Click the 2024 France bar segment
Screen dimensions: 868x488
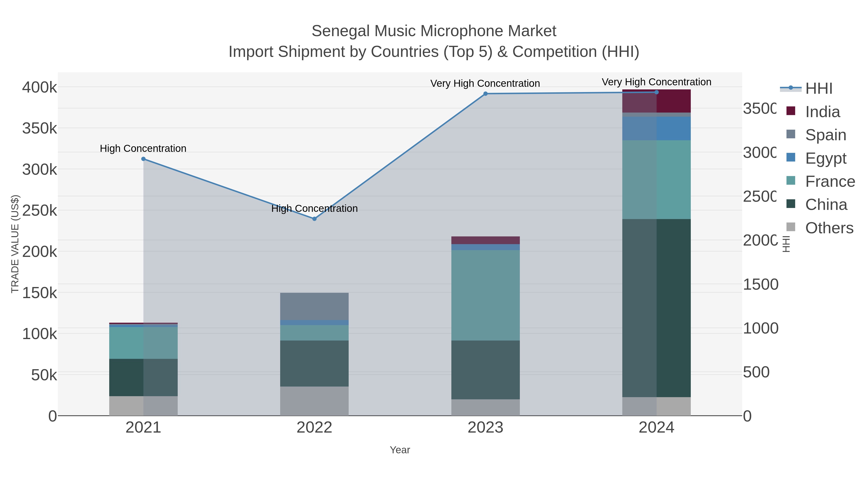(656, 180)
